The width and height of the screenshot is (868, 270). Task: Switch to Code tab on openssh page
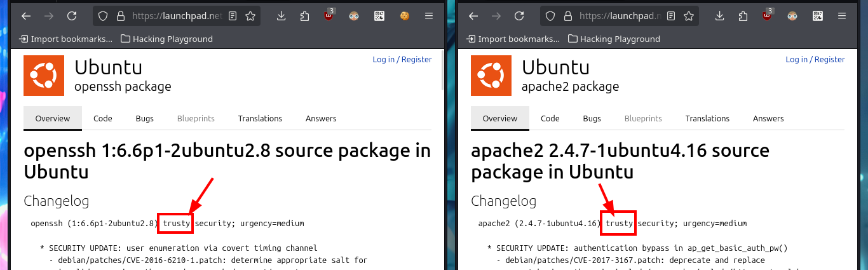coord(103,118)
